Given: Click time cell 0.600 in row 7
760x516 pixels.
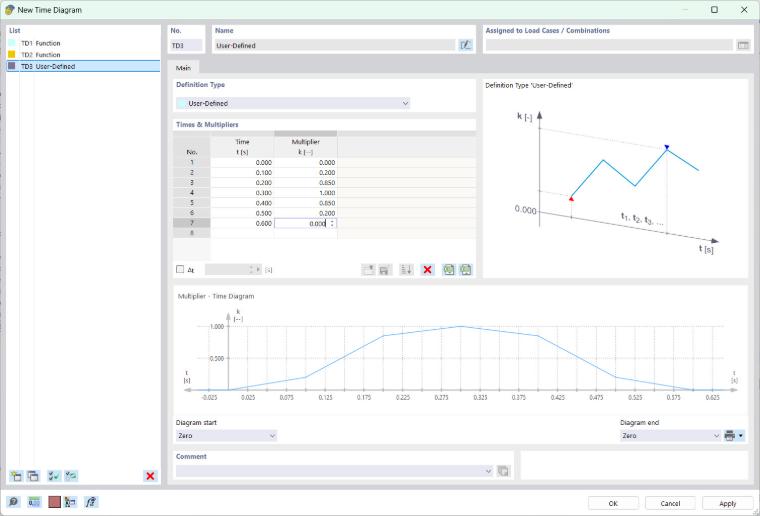Looking at the screenshot, I should pos(242,223).
